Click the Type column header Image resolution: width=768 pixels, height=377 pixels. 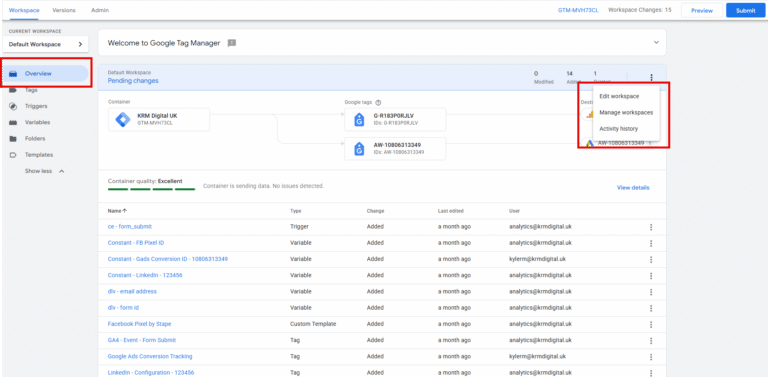[x=295, y=211]
